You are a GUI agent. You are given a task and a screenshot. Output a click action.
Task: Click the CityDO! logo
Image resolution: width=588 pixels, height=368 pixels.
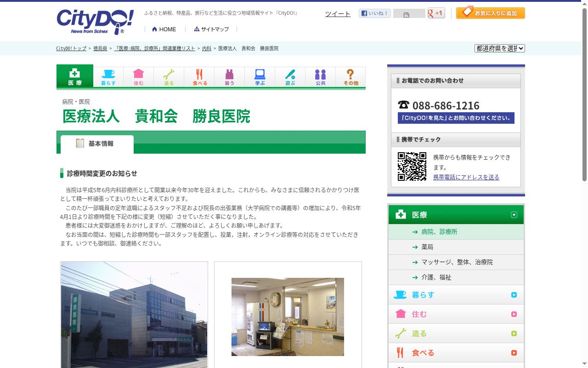95,22
